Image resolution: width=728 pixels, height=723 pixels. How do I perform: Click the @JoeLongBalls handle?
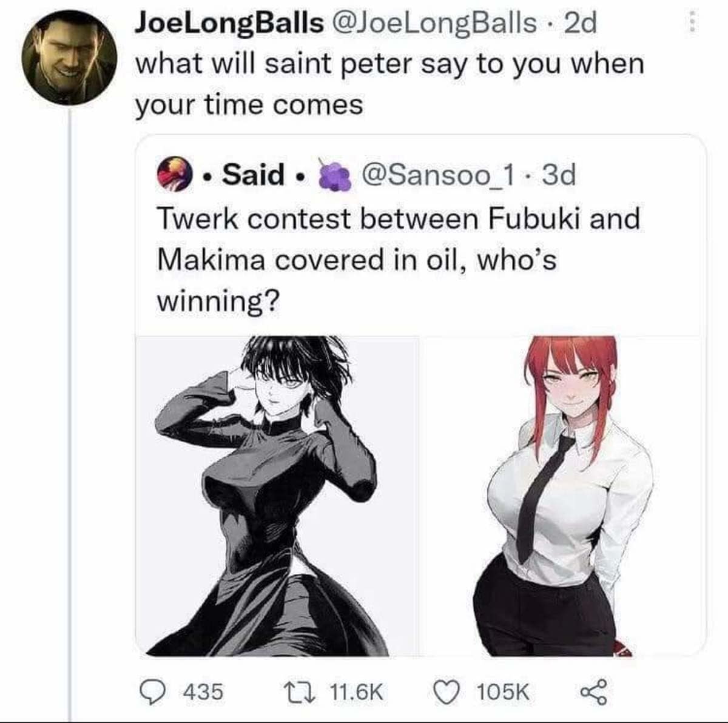434,24
